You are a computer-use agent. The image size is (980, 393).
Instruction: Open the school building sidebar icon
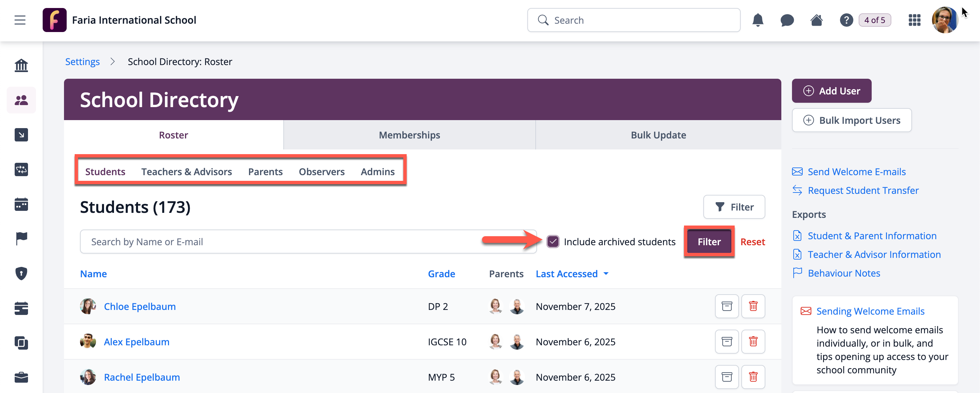click(21, 65)
